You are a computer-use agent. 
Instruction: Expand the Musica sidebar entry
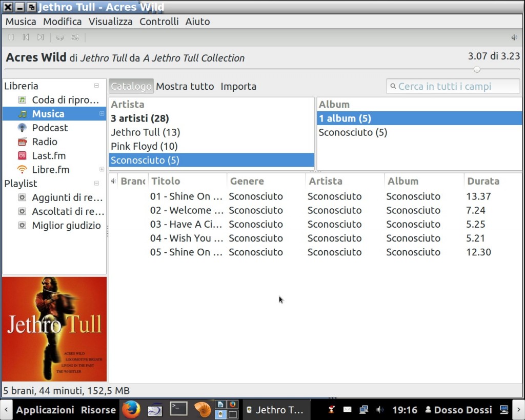click(x=102, y=113)
